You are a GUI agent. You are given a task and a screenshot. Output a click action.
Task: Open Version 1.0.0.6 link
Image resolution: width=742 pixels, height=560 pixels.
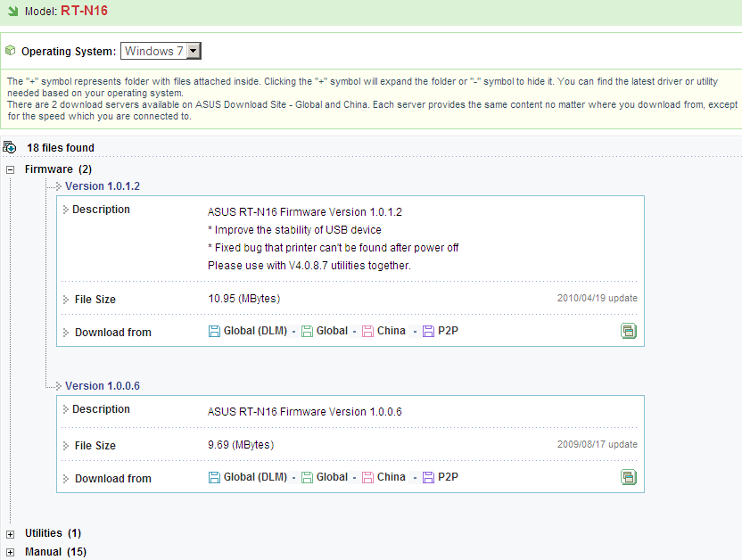[103, 386]
